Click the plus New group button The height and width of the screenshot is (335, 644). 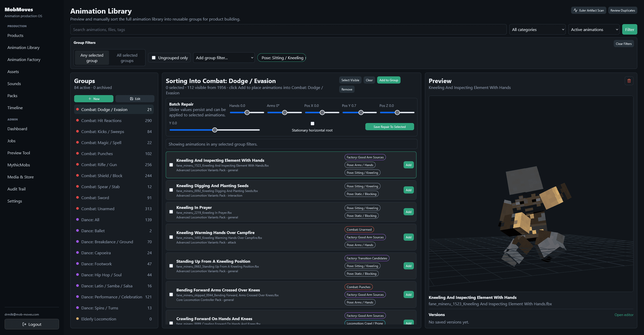click(x=94, y=99)
